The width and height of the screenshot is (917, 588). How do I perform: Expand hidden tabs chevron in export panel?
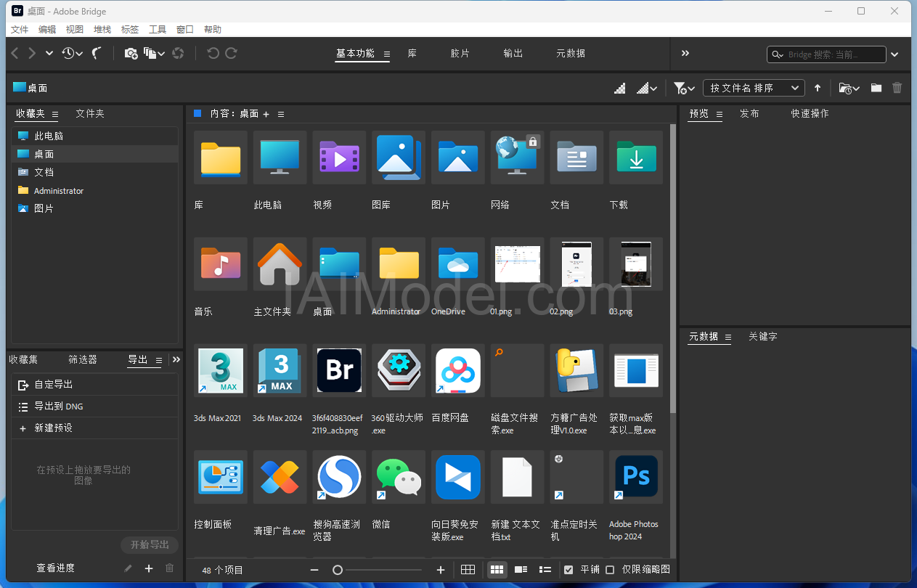(x=176, y=359)
